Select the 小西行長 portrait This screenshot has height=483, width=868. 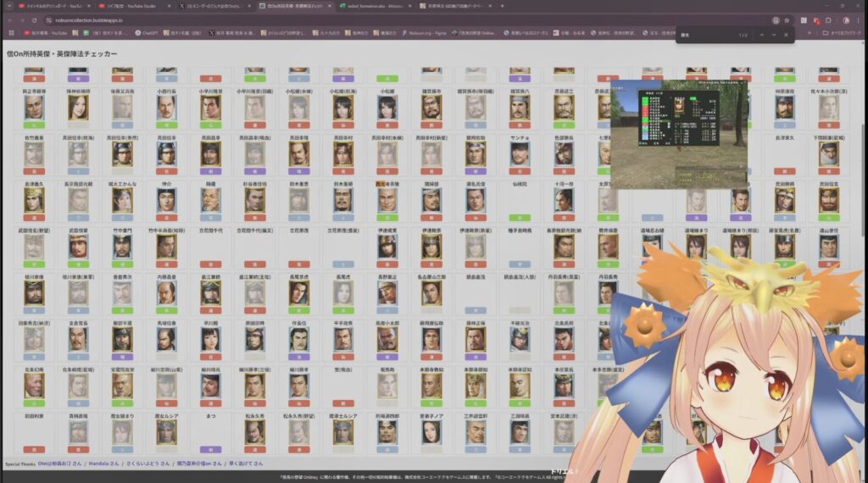[x=167, y=107]
